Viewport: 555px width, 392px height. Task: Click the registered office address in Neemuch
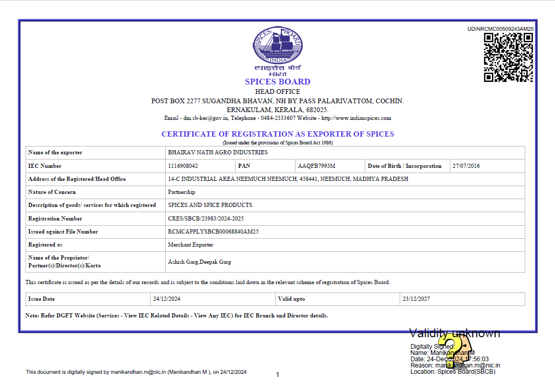[x=288, y=179]
